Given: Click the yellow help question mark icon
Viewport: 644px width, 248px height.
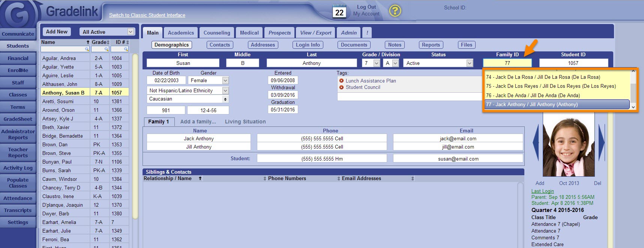Looking at the screenshot, I should [395, 11].
